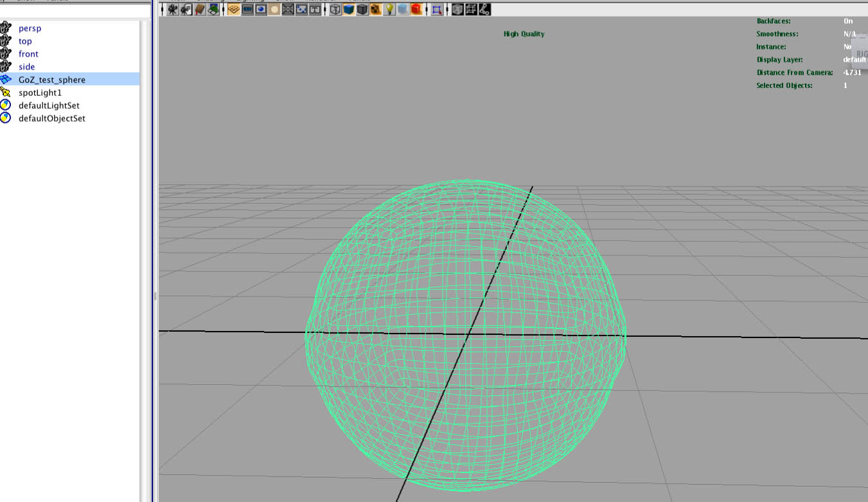
Task: Click the Image Plane toolbar icon
Action: [x=213, y=10]
